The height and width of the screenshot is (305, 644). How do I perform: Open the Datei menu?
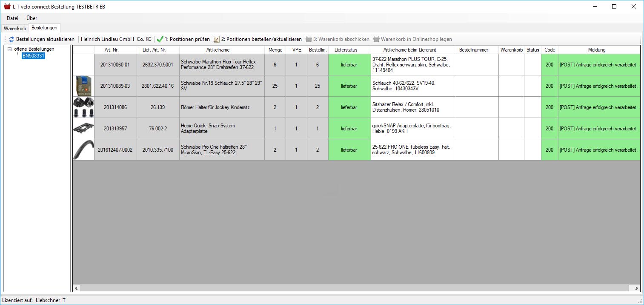point(12,18)
